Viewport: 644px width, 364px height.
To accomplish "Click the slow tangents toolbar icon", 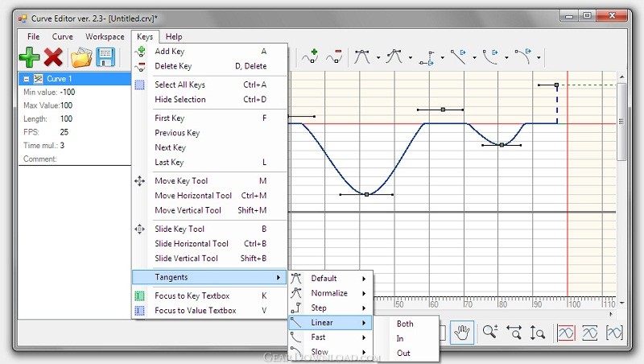I will tap(522, 56).
